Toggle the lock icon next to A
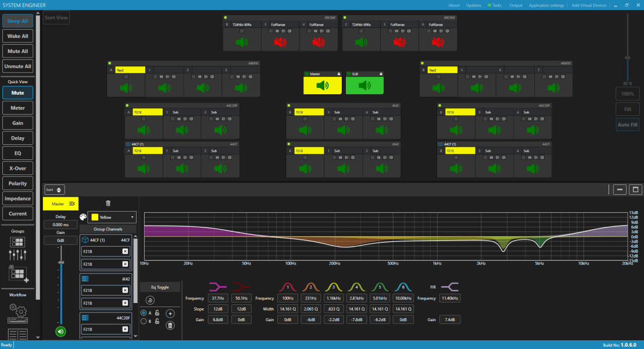Screen dimensions: 644x349 [157, 313]
